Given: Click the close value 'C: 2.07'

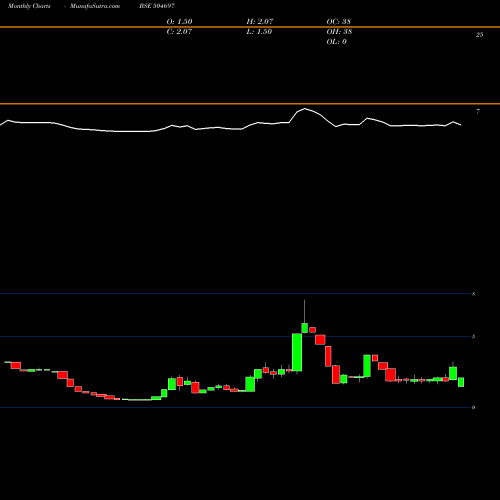Looking at the screenshot, I should click(x=179, y=31).
